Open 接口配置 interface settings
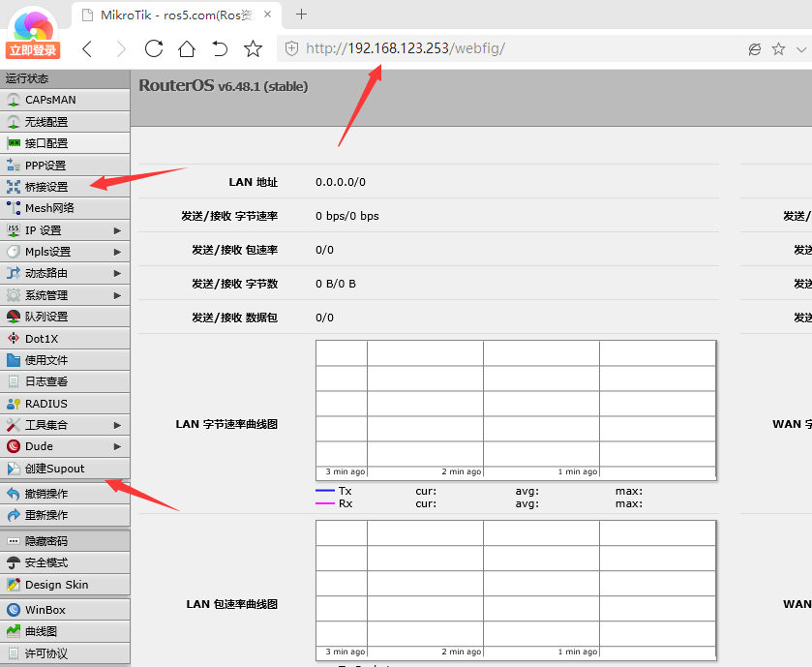Viewport: 812px width, 667px height. (x=65, y=143)
